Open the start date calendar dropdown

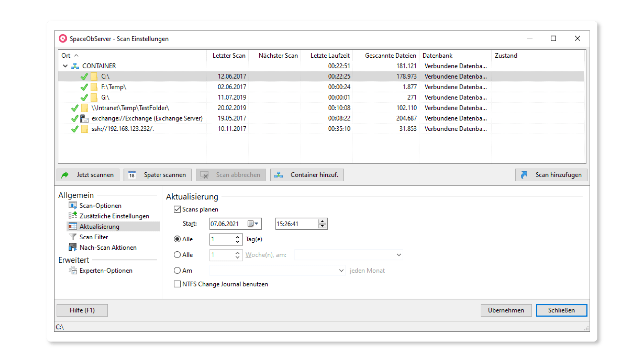coord(253,224)
